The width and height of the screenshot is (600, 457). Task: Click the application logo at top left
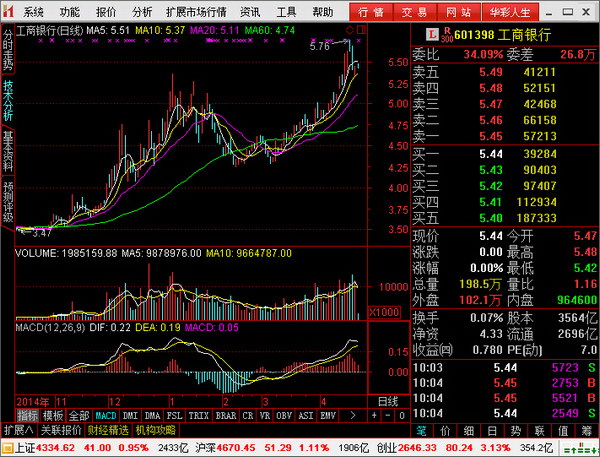click(x=9, y=11)
